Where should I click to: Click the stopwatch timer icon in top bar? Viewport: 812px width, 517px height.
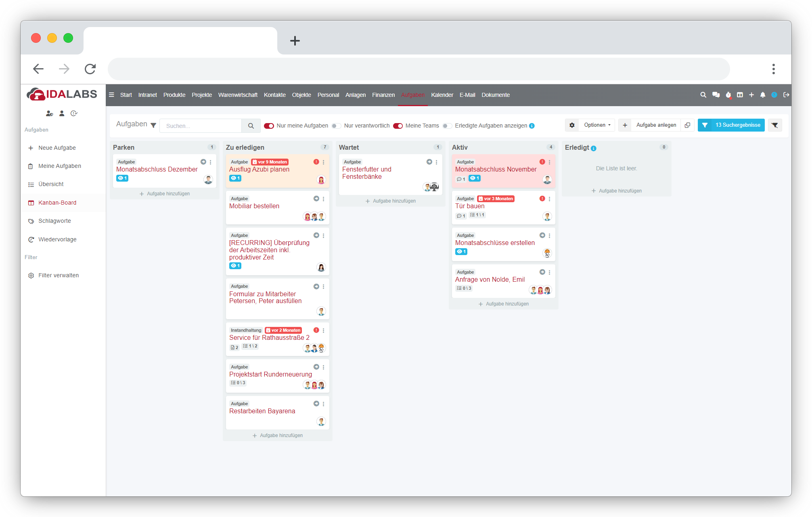(x=728, y=95)
